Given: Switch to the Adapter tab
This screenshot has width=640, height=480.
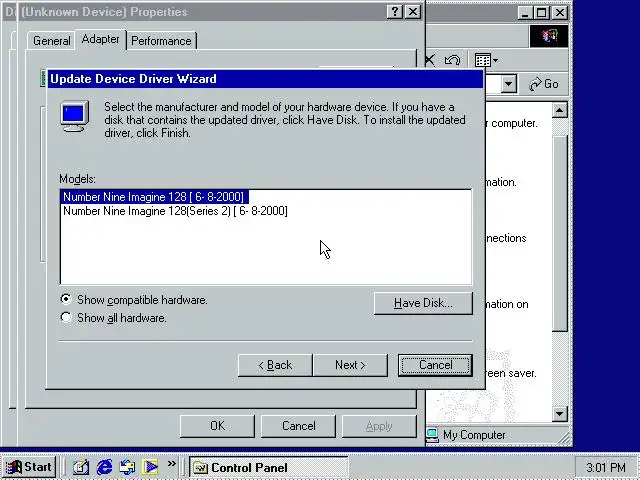Looking at the screenshot, I should 100,39.
